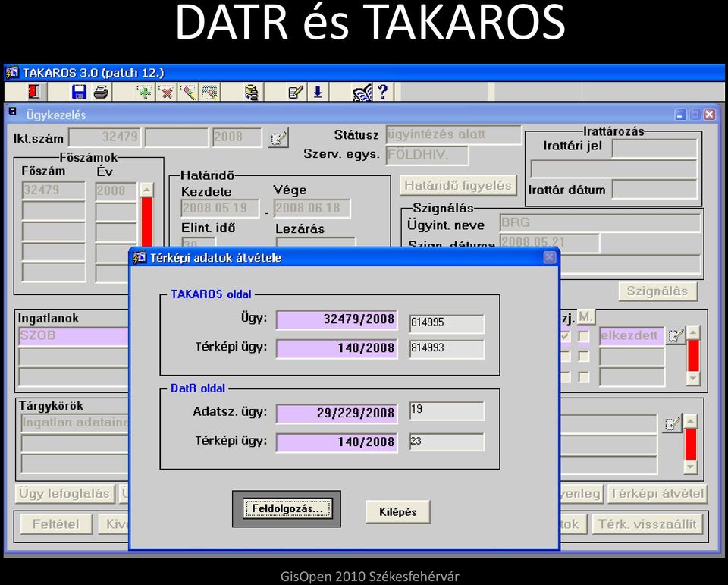Toggle the unchecked checkbox left of elkezdett
The height and width of the screenshot is (585, 728).
[584, 335]
